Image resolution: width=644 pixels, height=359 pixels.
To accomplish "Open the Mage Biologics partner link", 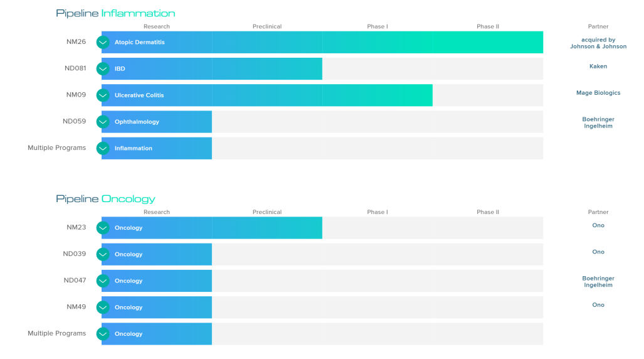I will [598, 93].
